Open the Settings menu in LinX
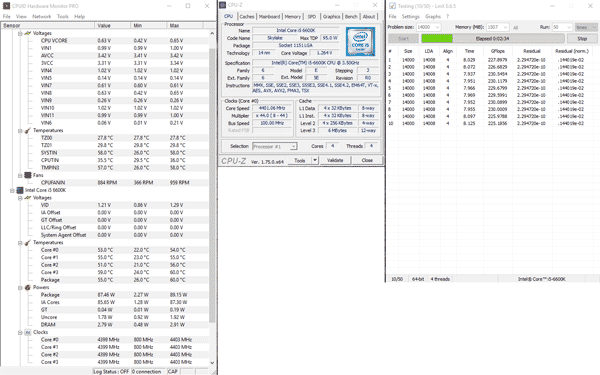Viewport: 600px width, 375px height. [411, 16]
